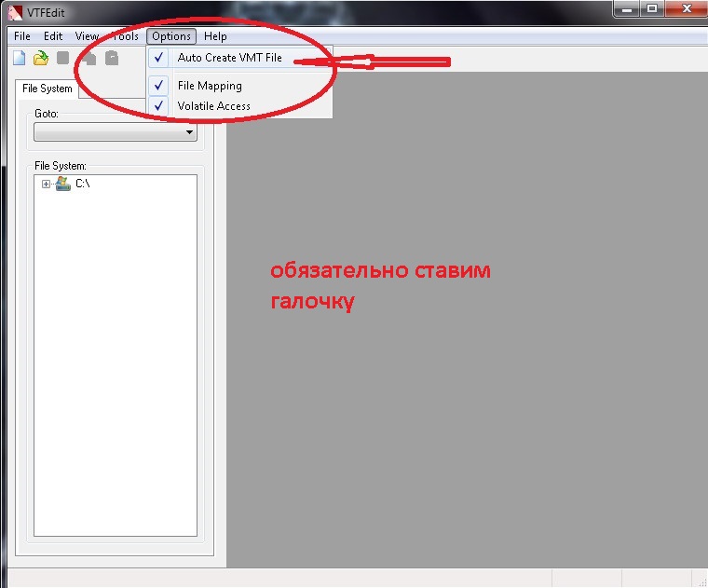Click the greyed Paste clipboard icon
Screen dimensions: 708x588
(112, 58)
